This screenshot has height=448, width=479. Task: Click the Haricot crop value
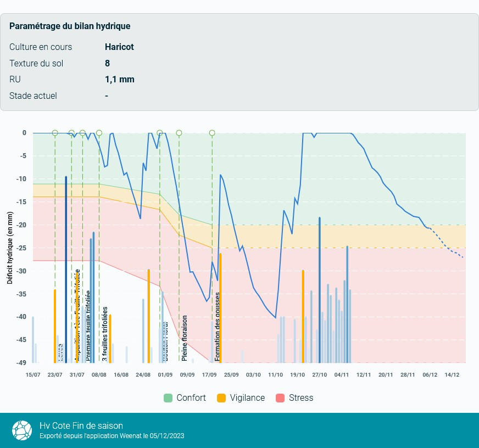[119, 47]
